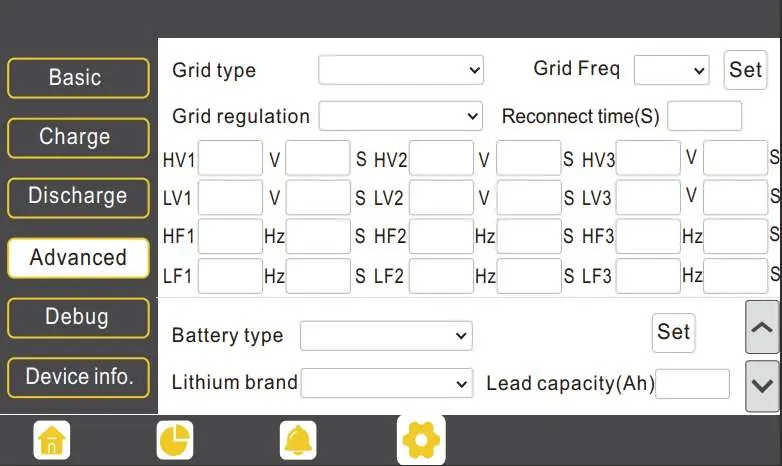782x466 pixels.
Task: Focus the LV1 voltage field
Action: (x=230, y=198)
